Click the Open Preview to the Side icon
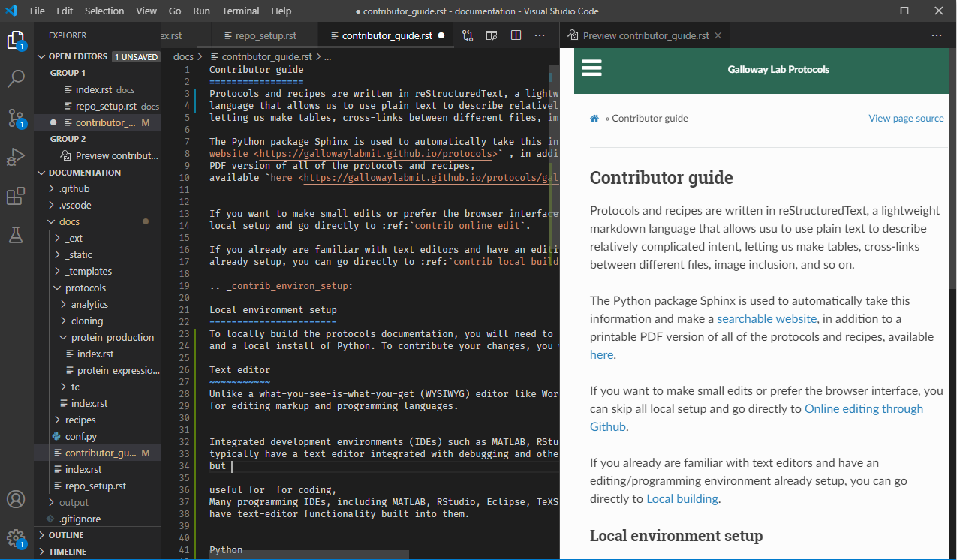957x560 pixels. pos(492,35)
